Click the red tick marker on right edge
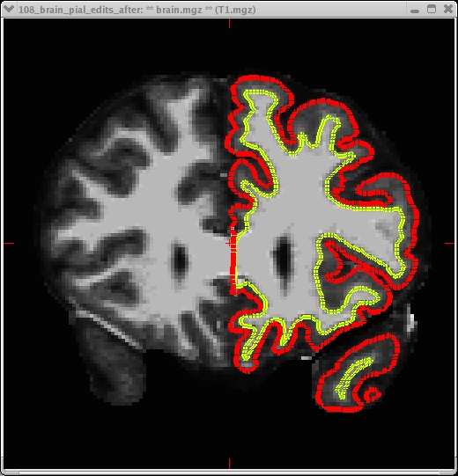 point(449,243)
